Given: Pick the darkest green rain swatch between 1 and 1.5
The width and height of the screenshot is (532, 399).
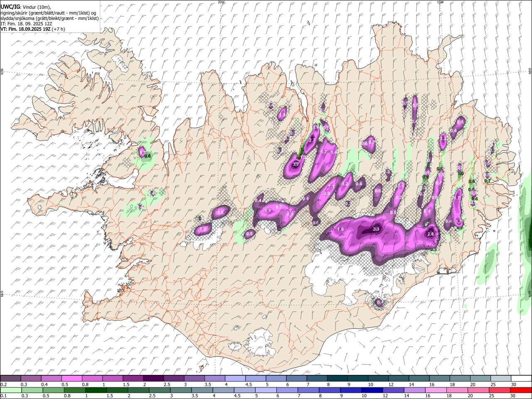Looking at the screenshot, I should click(x=96, y=390).
